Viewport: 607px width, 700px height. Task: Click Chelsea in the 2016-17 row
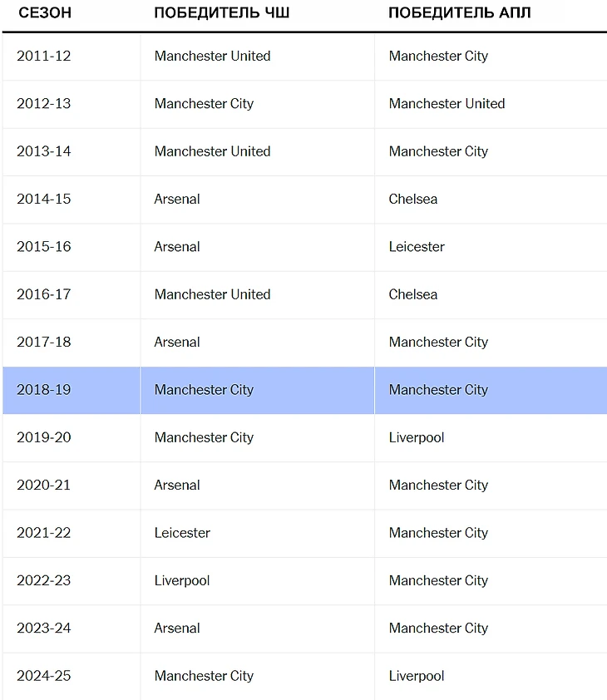[412, 294]
